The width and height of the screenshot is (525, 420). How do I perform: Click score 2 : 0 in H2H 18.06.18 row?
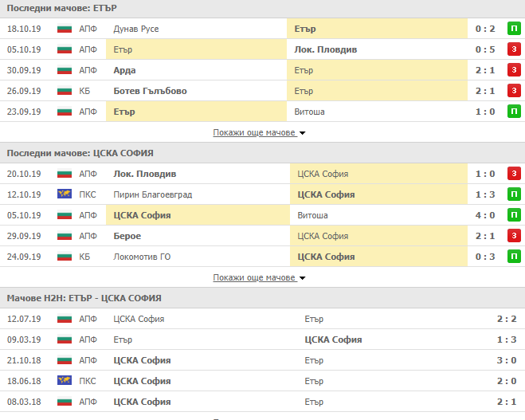coord(507,381)
